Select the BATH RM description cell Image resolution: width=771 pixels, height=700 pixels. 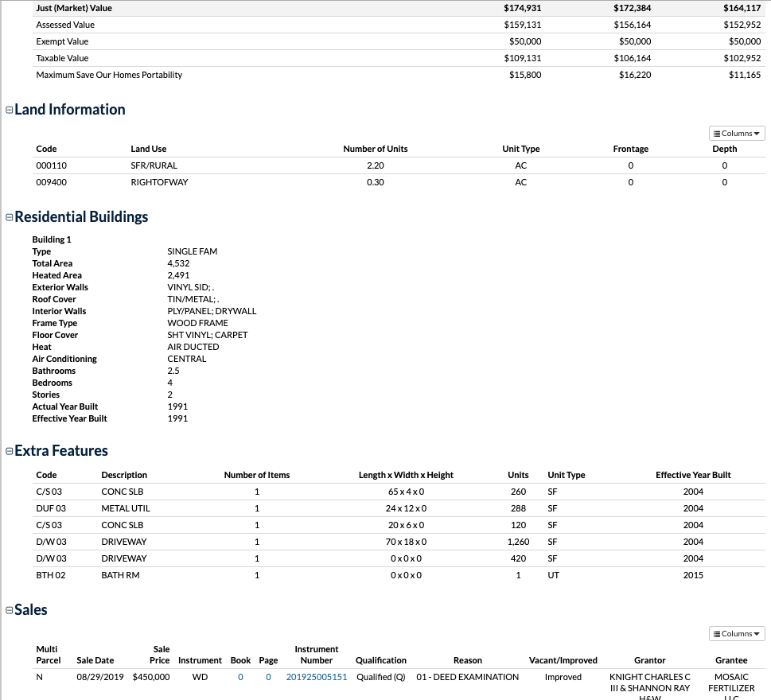[x=120, y=575]
